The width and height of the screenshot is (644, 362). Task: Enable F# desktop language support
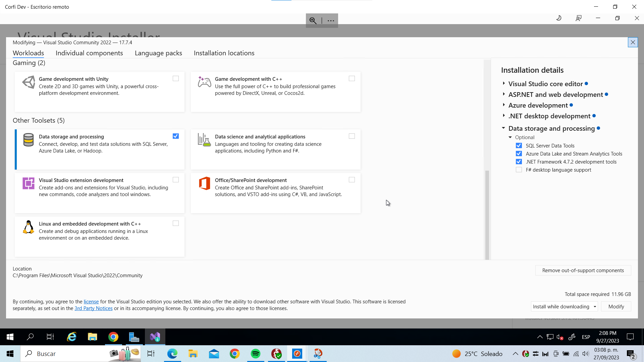click(x=519, y=170)
